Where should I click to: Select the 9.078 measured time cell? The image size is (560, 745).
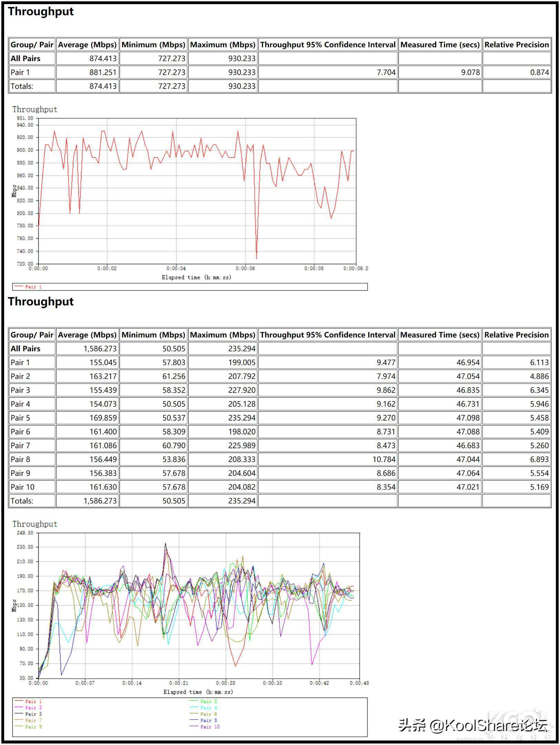pos(470,72)
